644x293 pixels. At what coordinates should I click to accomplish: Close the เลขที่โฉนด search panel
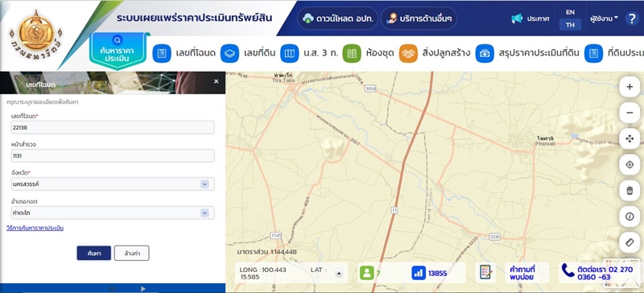(217, 82)
